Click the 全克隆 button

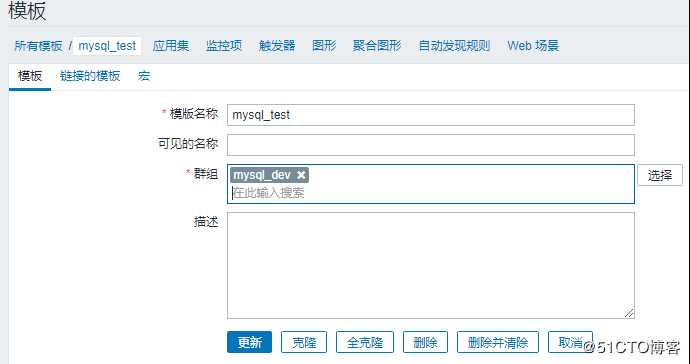pyautogui.click(x=365, y=342)
